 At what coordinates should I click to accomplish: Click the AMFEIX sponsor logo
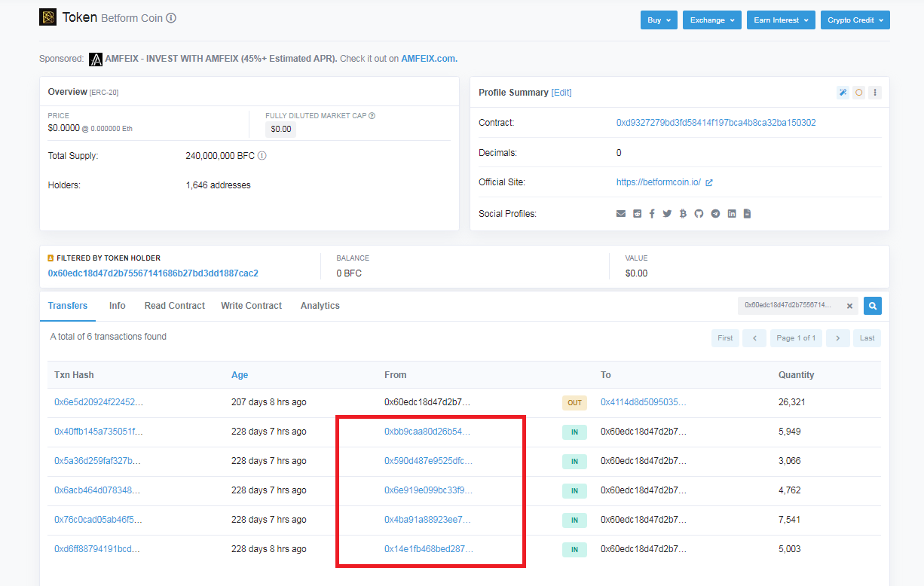(x=96, y=60)
